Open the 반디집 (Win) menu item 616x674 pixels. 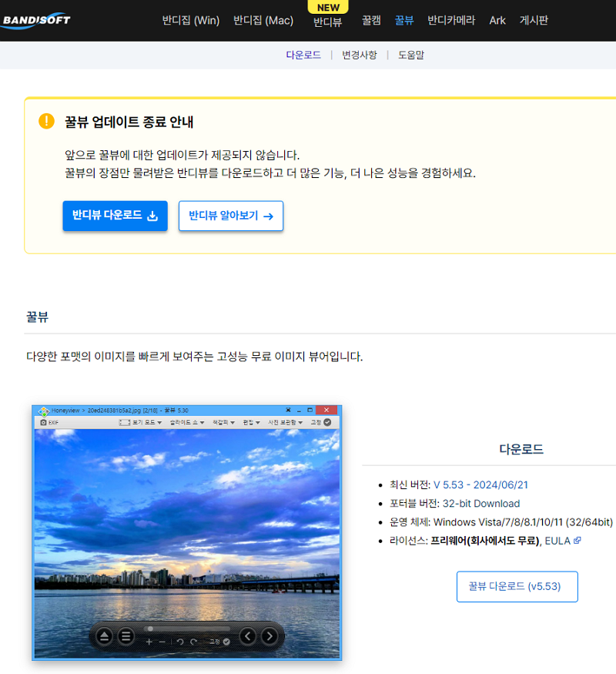coord(191,20)
